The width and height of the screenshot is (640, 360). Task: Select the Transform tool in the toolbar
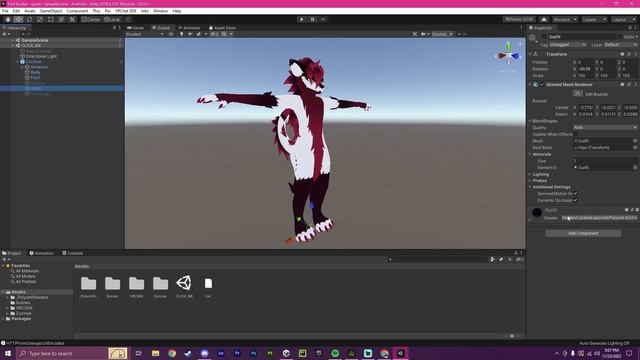pos(61,19)
